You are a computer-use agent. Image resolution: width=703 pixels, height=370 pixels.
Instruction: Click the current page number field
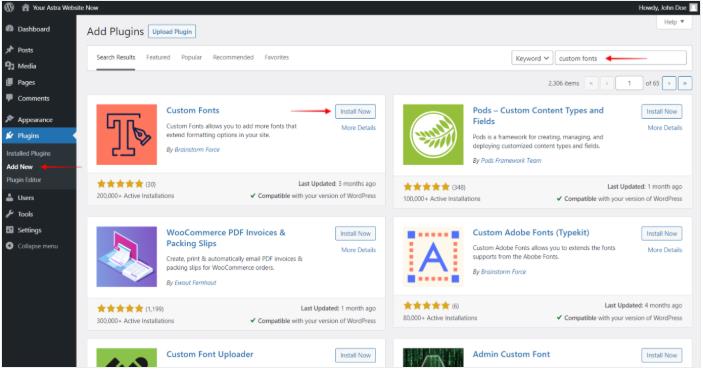629,83
